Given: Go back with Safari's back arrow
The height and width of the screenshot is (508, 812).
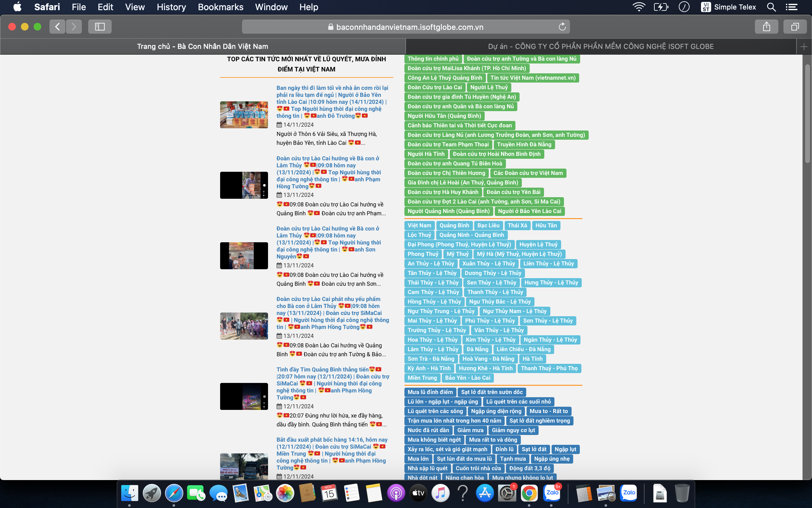Looking at the screenshot, I should point(57,27).
